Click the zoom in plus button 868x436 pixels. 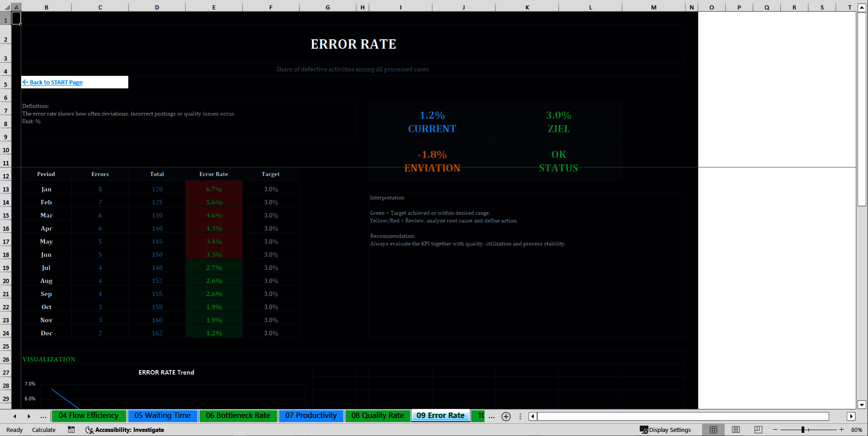pyautogui.click(x=841, y=430)
